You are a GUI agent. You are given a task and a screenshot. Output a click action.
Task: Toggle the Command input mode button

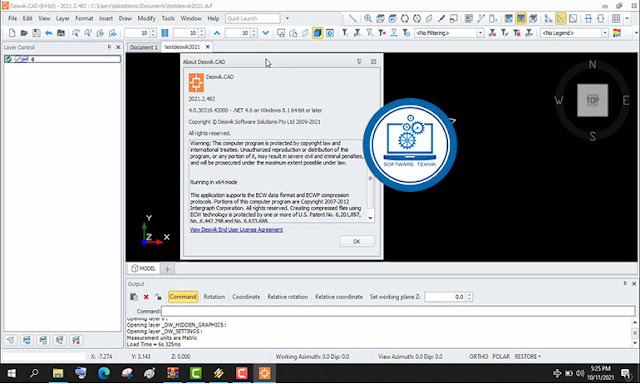click(x=183, y=297)
